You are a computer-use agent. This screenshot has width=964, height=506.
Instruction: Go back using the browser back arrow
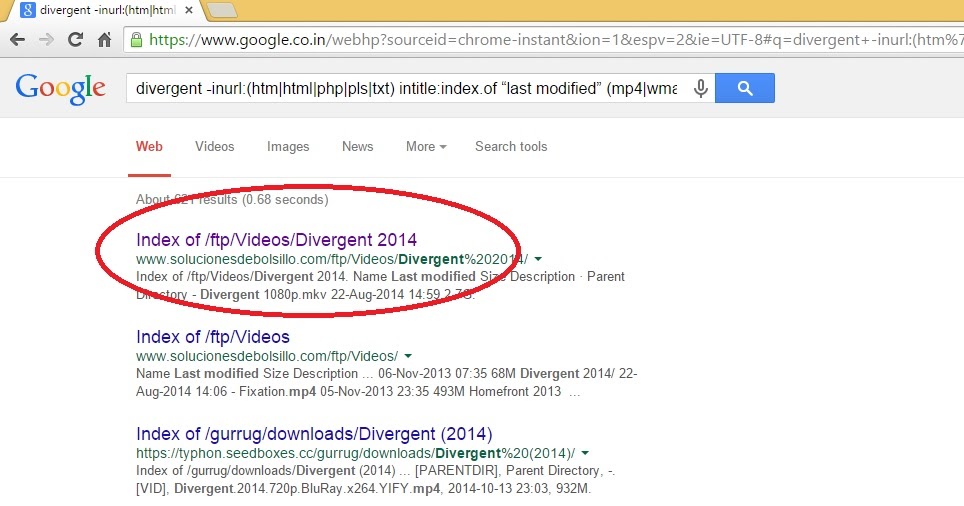tap(18, 40)
